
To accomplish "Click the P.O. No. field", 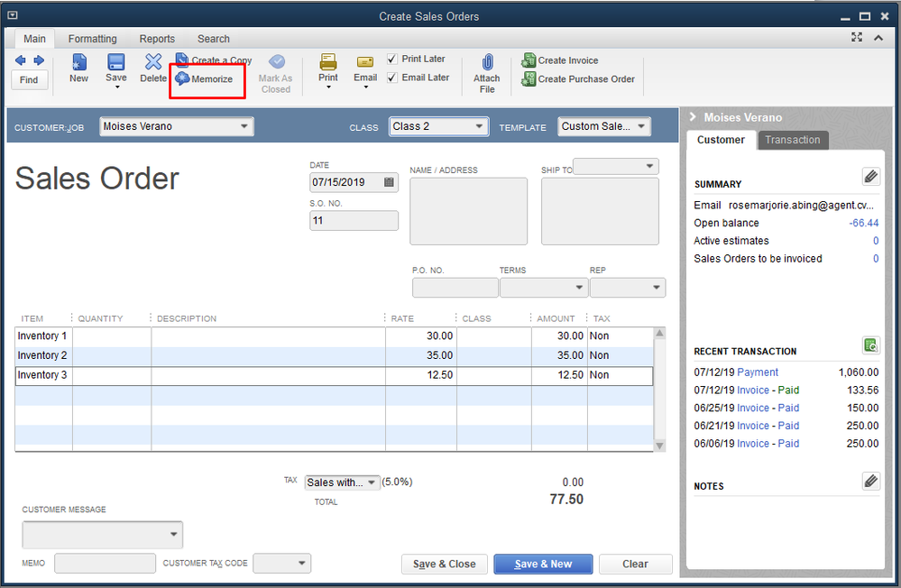I will 455,288.
